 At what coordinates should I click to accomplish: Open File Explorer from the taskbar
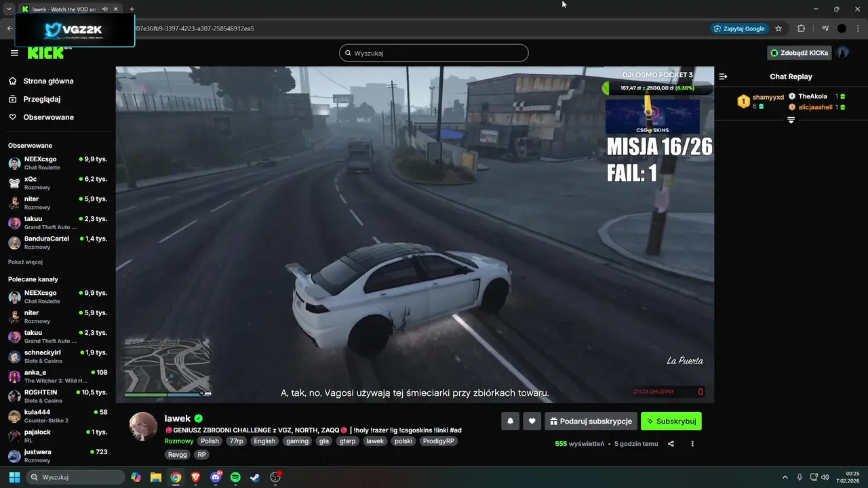point(156,477)
